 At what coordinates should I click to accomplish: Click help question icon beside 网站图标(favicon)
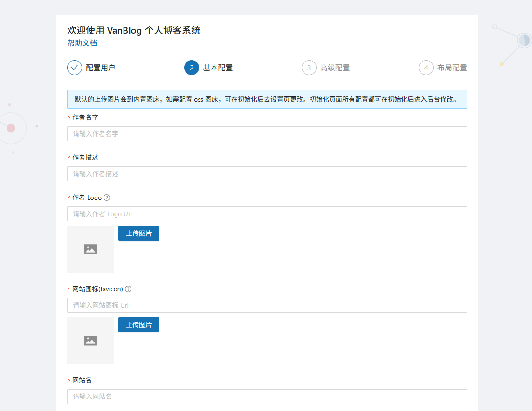[x=128, y=289]
